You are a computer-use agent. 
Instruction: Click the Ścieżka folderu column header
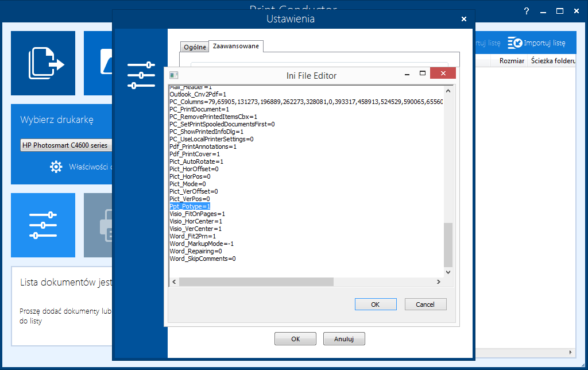click(x=553, y=61)
